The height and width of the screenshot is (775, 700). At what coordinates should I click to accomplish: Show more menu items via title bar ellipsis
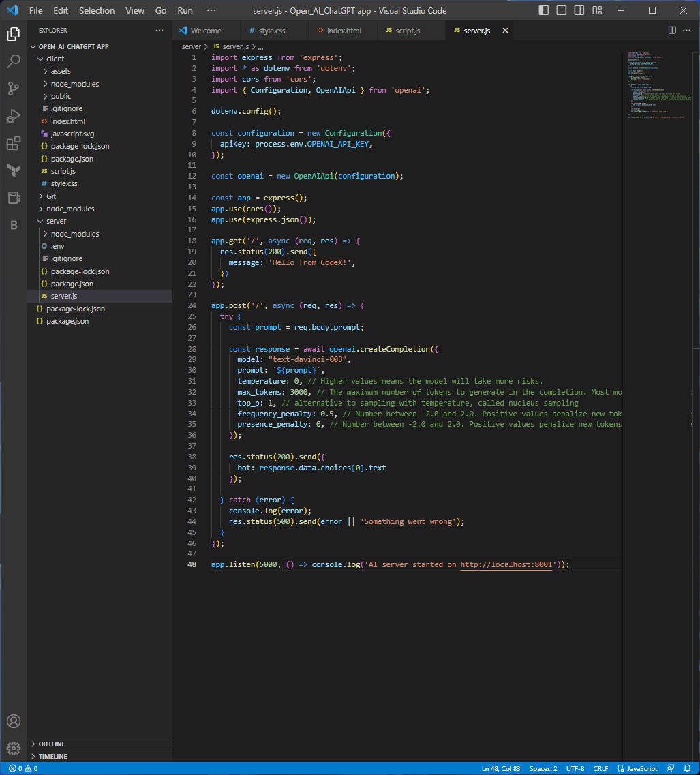pyautogui.click(x=211, y=10)
